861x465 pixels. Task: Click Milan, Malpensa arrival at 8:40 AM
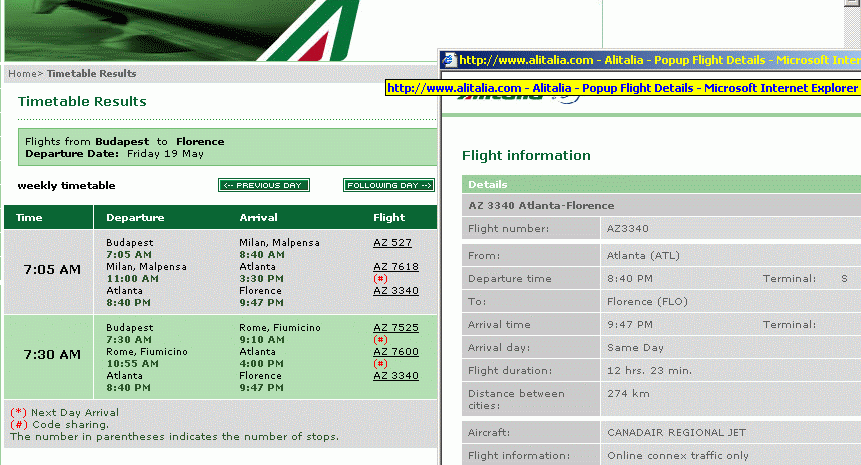coord(279,242)
